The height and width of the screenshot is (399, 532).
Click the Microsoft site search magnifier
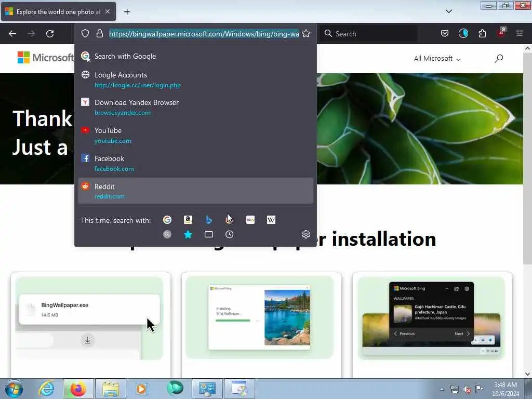coord(499,58)
